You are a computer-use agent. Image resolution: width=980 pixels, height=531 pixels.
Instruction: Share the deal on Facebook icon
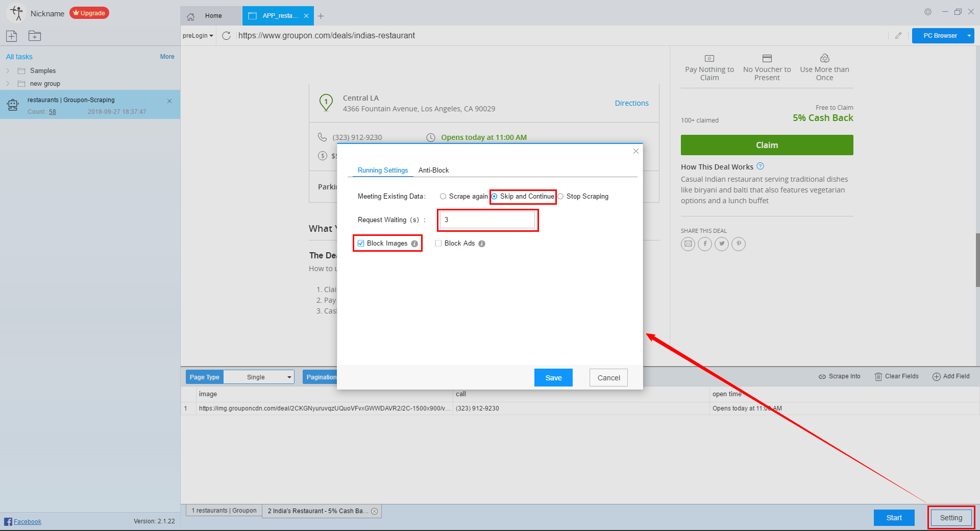[705, 244]
